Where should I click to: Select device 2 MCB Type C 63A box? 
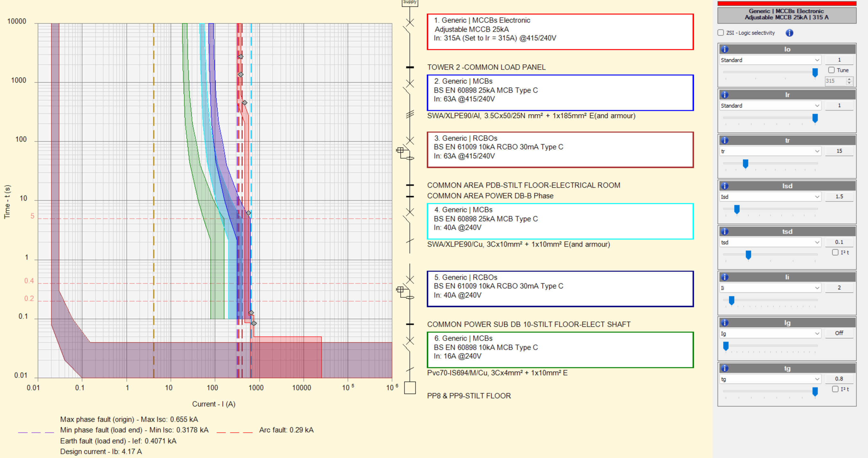(560, 93)
